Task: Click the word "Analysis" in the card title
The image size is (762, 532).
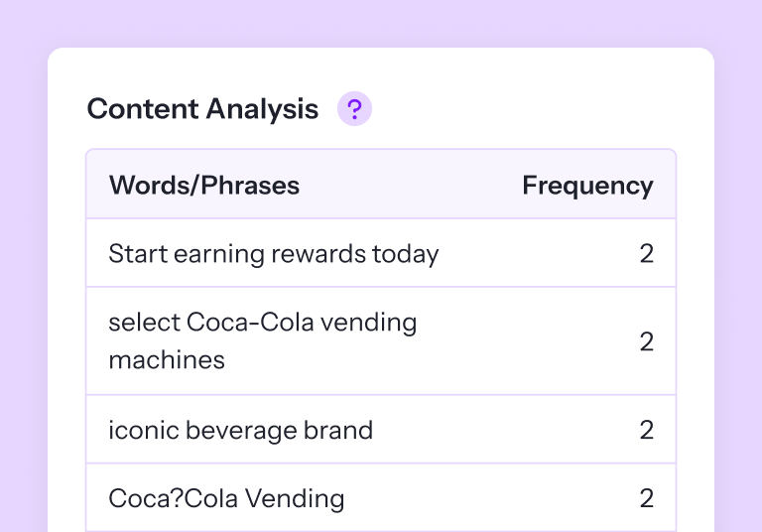Action: (262, 109)
